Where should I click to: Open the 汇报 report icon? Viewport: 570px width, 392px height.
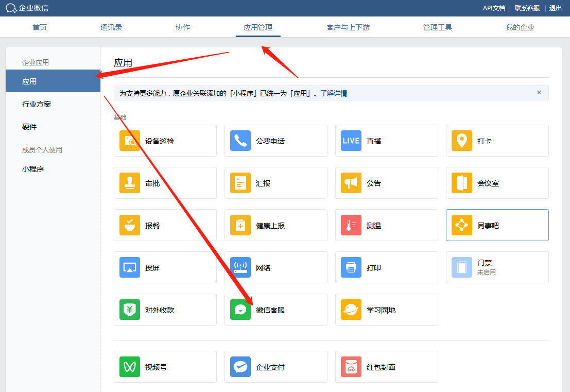(x=240, y=183)
